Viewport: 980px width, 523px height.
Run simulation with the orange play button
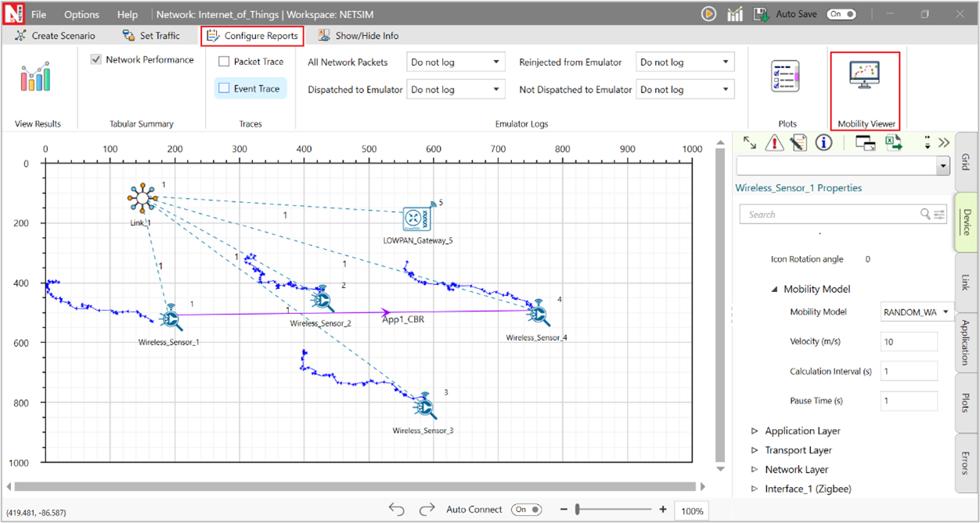coord(708,14)
